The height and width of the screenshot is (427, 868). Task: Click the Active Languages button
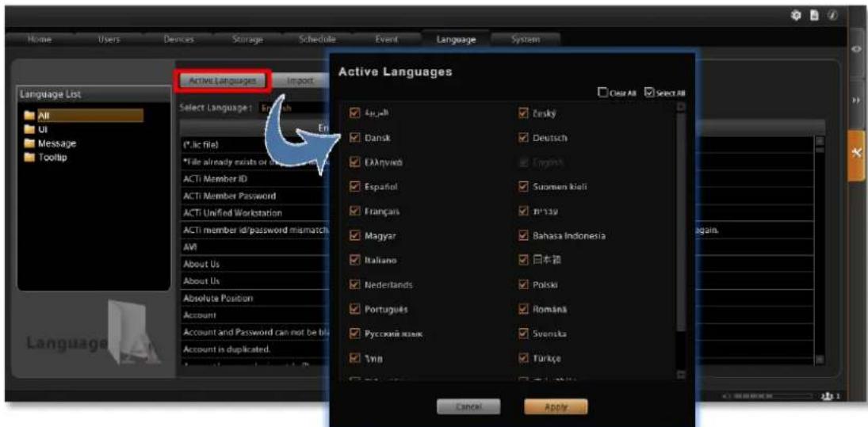click(223, 80)
